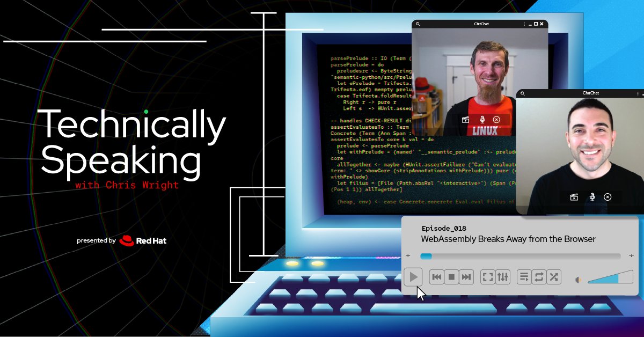Mute microphone in the bearded man's call

(482, 119)
